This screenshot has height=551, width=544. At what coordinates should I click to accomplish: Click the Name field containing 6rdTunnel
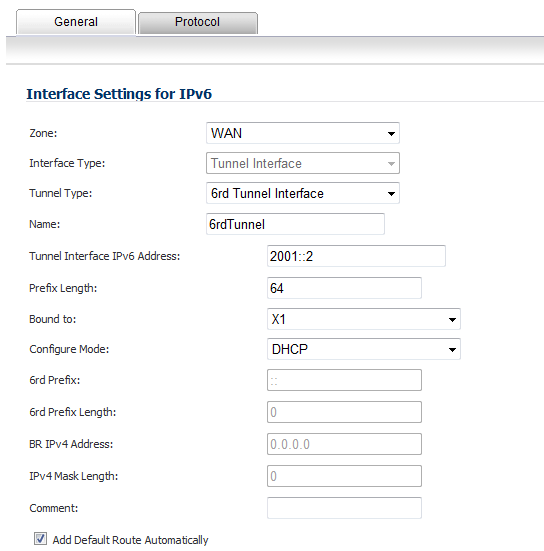295,224
